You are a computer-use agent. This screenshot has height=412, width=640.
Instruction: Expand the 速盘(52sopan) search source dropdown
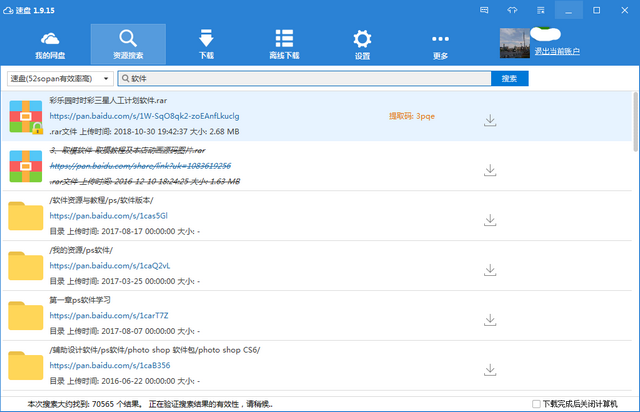point(60,78)
